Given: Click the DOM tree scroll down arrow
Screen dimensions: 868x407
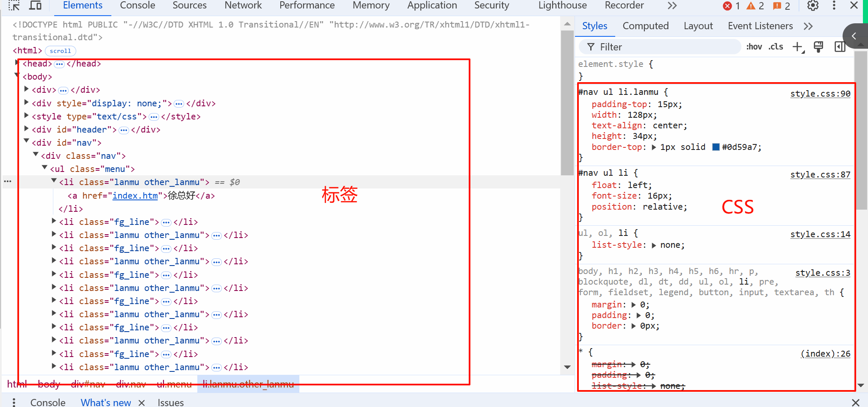Looking at the screenshot, I should 567,367.
